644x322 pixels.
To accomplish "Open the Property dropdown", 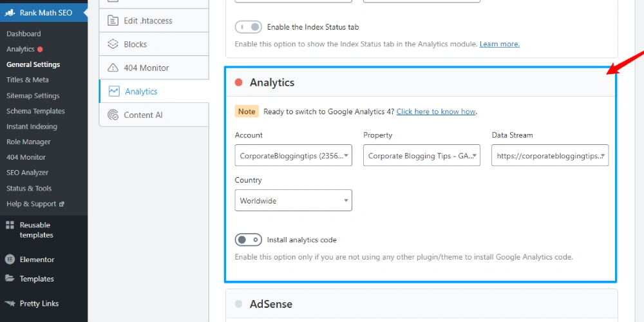I will coord(422,155).
